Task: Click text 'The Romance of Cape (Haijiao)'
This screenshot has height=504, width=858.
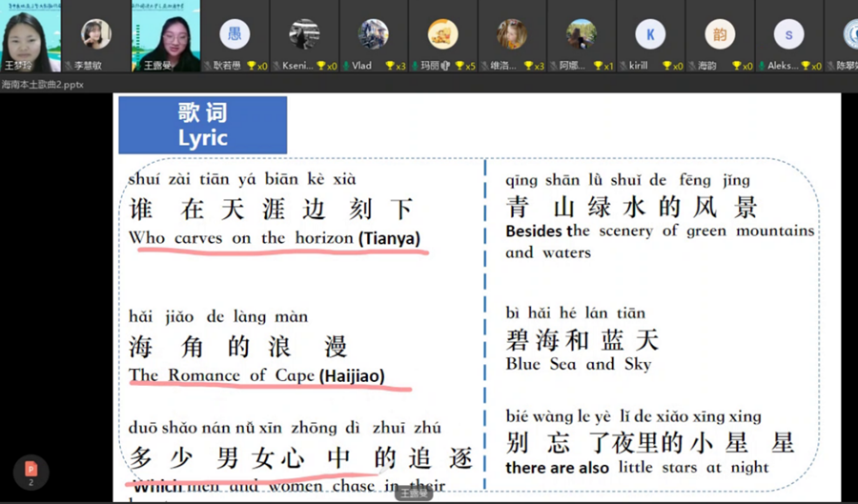Action: pos(256,375)
